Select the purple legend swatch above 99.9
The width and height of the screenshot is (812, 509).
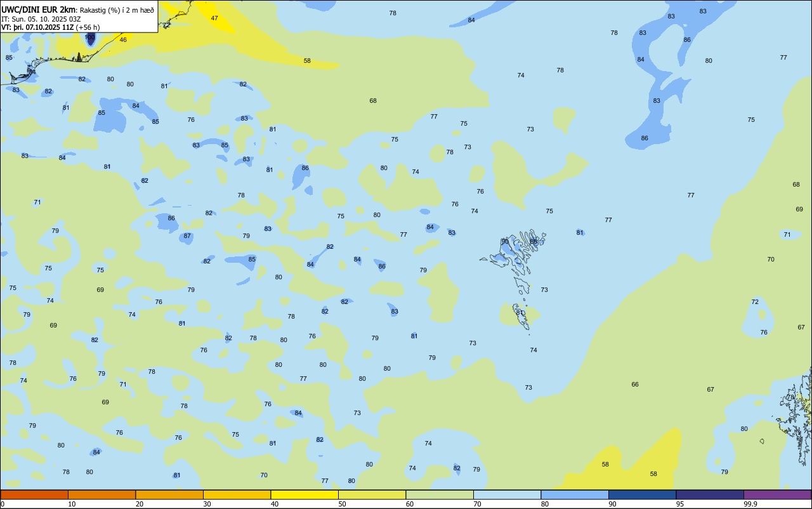pos(777,494)
